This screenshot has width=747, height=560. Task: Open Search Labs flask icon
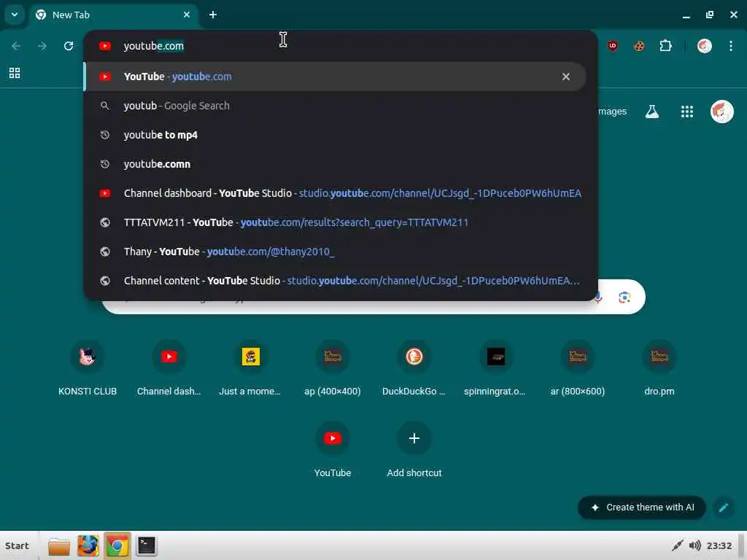[652, 112]
